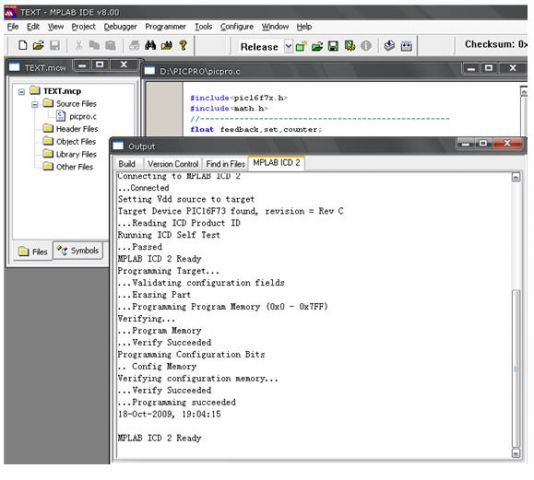Open the Configure menu

tap(237, 27)
